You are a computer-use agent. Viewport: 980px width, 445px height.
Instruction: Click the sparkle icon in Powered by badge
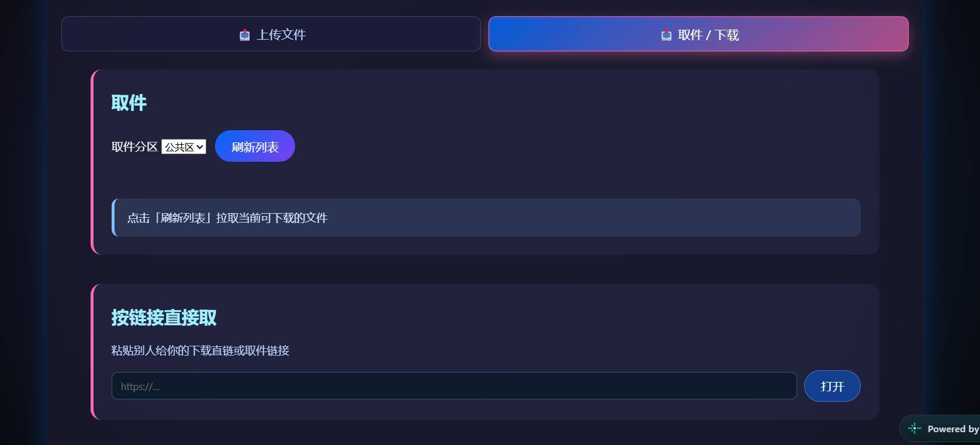tap(915, 429)
